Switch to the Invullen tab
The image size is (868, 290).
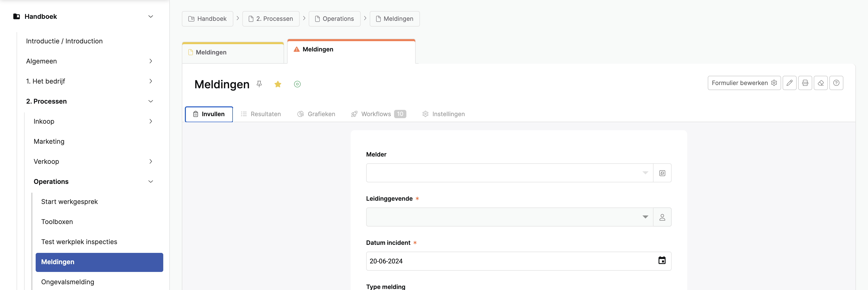click(209, 114)
